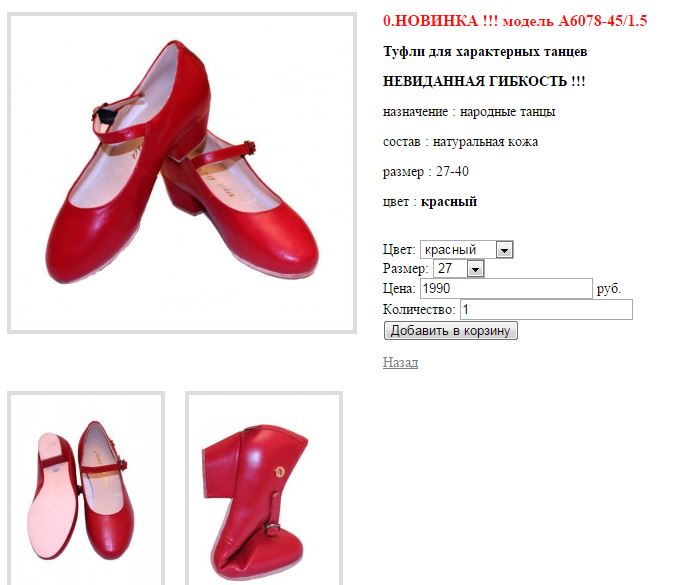The height and width of the screenshot is (585, 698).
Task: Click the Туфли для характерных танцев title
Action: (x=485, y=52)
